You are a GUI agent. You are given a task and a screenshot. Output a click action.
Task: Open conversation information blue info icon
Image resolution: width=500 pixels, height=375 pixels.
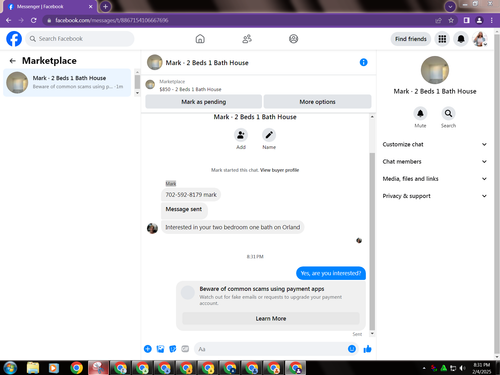(363, 62)
